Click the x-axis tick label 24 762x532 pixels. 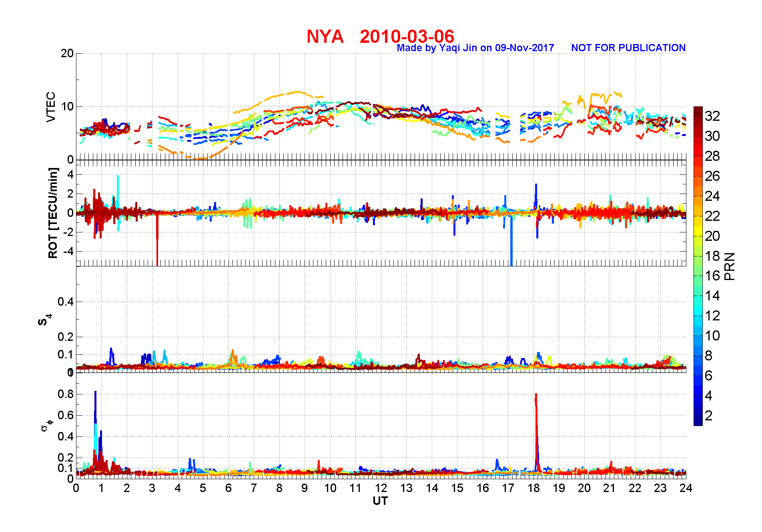pyautogui.click(x=686, y=488)
